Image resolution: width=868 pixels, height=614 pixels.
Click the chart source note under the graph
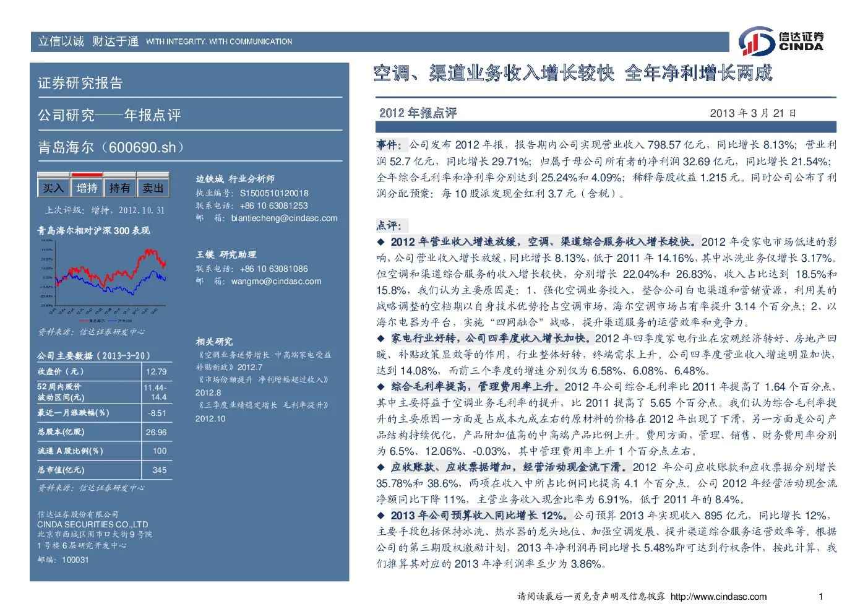(x=92, y=332)
